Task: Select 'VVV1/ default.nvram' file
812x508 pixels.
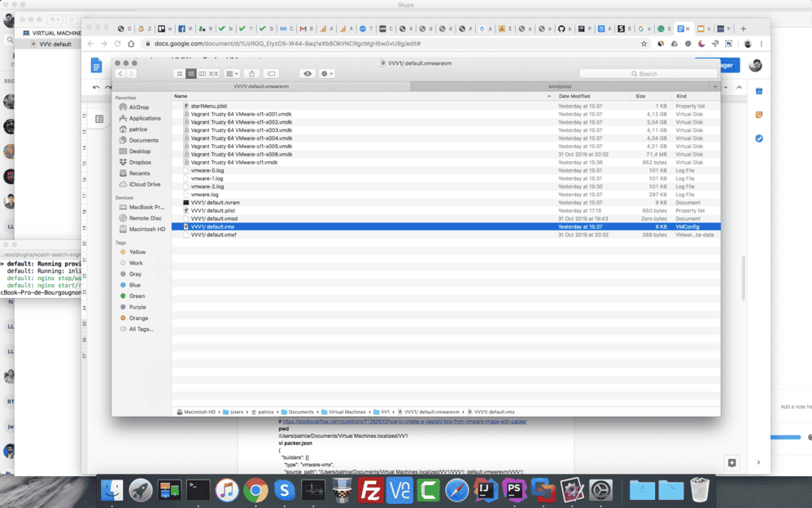Action: click(x=446, y=203)
